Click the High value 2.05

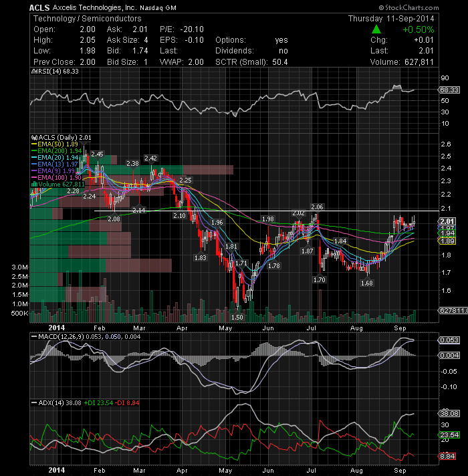point(88,40)
